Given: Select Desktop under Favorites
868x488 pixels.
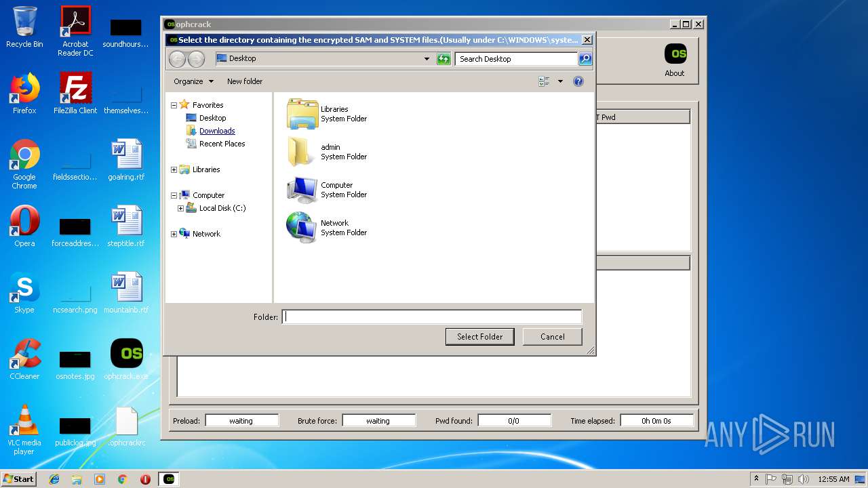Looking at the screenshot, I should click(212, 118).
